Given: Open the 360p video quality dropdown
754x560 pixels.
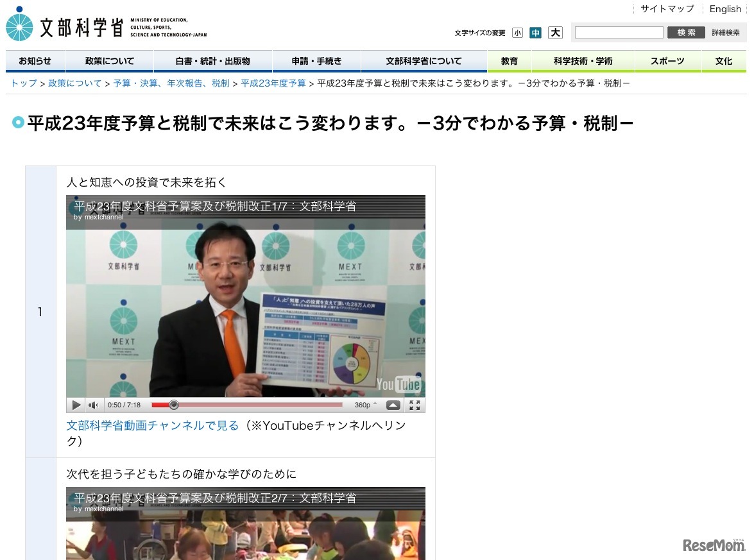Looking at the screenshot, I should (x=366, y=405).
